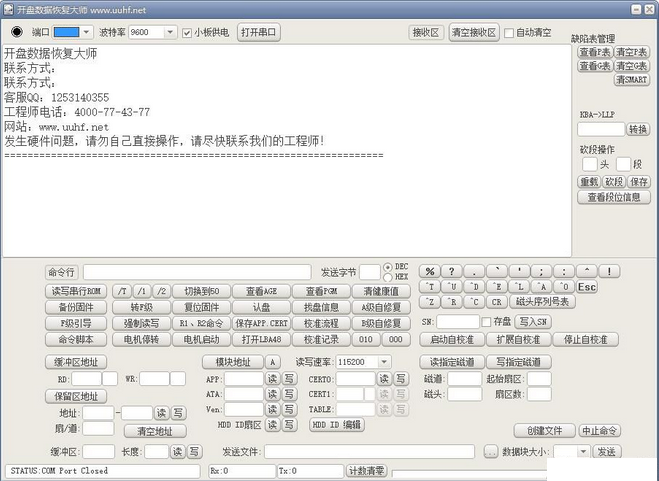Click the /T command button
The image size is (659, 481).
point(121,290)
